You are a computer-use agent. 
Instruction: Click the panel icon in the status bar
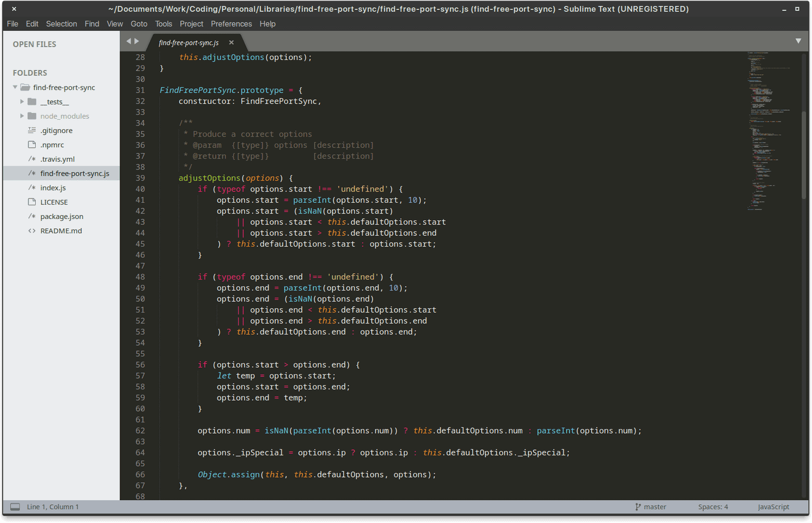coord(16,507)
